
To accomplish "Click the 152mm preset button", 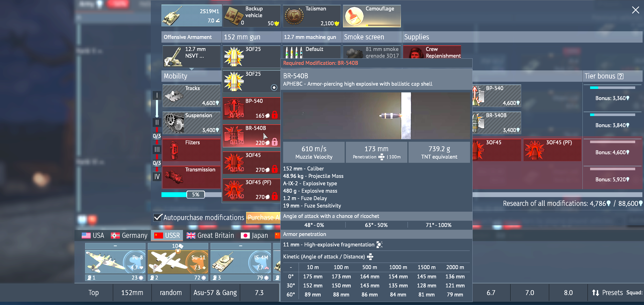I will tap(132, 292).
